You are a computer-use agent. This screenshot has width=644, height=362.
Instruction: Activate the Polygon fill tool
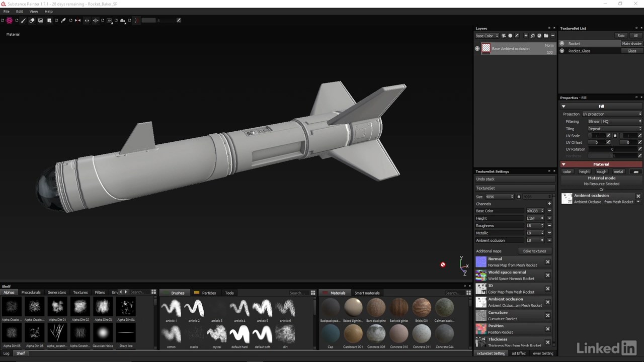[x=49, y=21]
